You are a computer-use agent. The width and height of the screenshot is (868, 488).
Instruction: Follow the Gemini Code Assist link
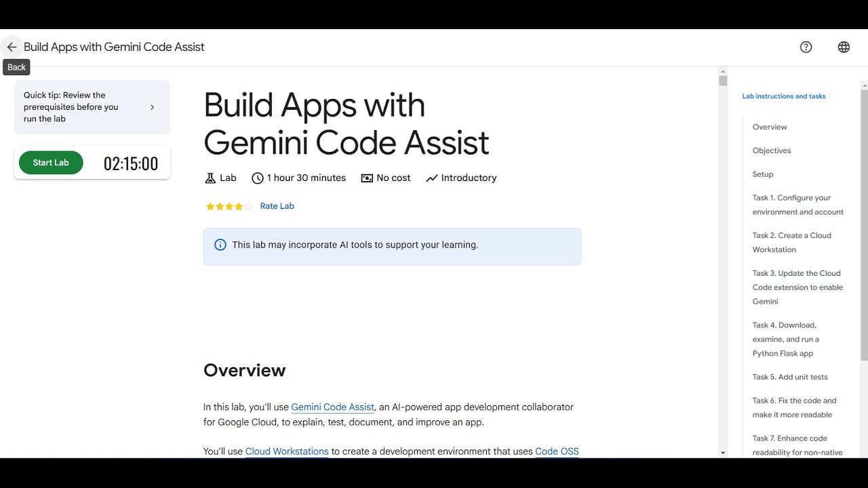332,407
